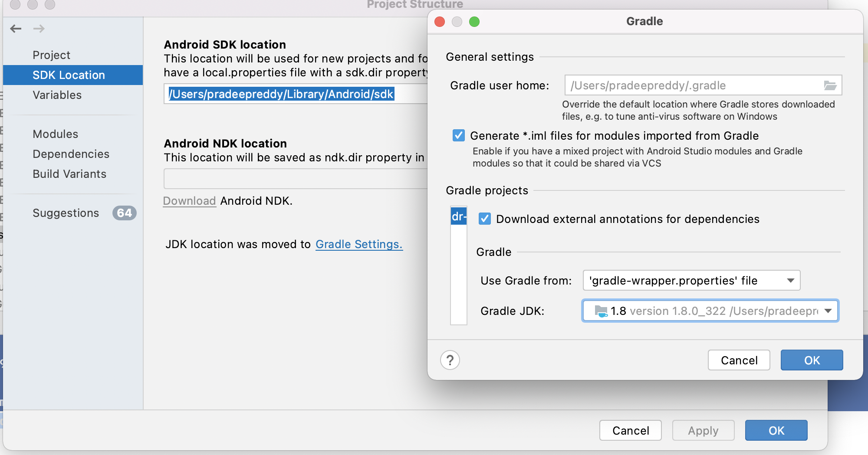
Task: Click green zoom button of Gradle dialog
Action: [474, 22]
